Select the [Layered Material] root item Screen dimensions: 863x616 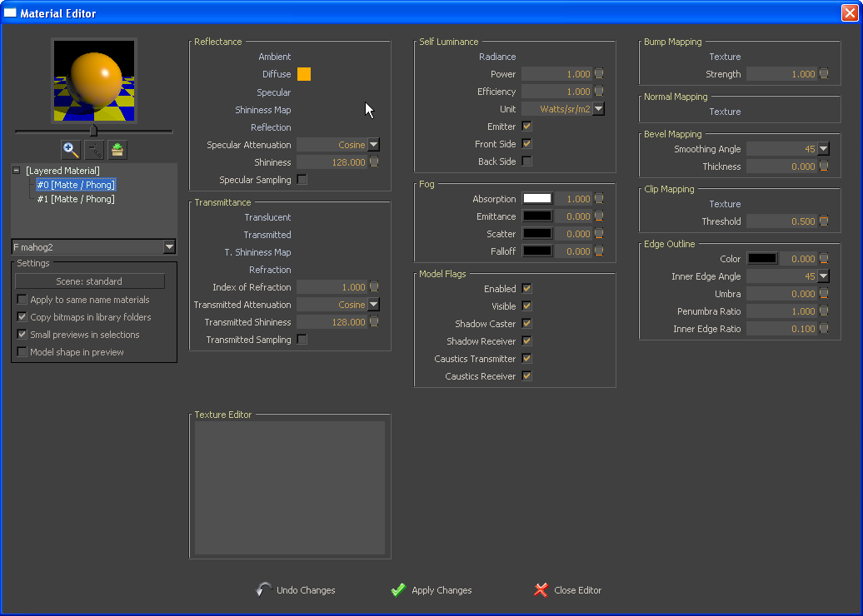pyautogui.click(x=62, y=171)
